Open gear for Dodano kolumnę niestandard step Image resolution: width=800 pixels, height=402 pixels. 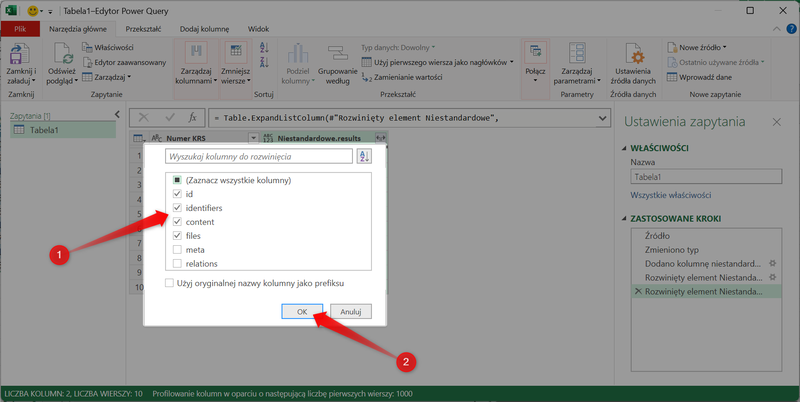(773, 264)
